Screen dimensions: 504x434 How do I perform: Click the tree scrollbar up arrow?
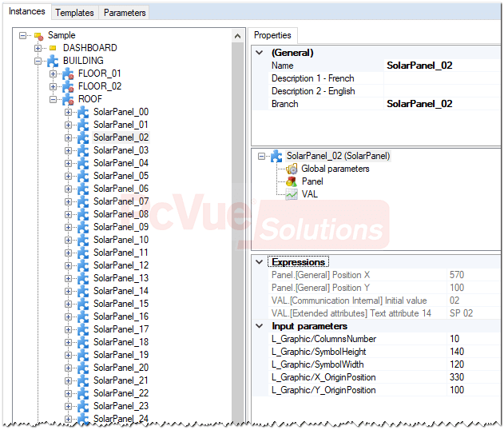238,35
